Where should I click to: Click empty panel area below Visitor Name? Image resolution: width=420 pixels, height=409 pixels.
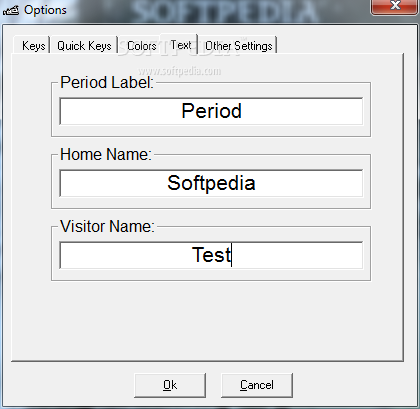point(207,320)
